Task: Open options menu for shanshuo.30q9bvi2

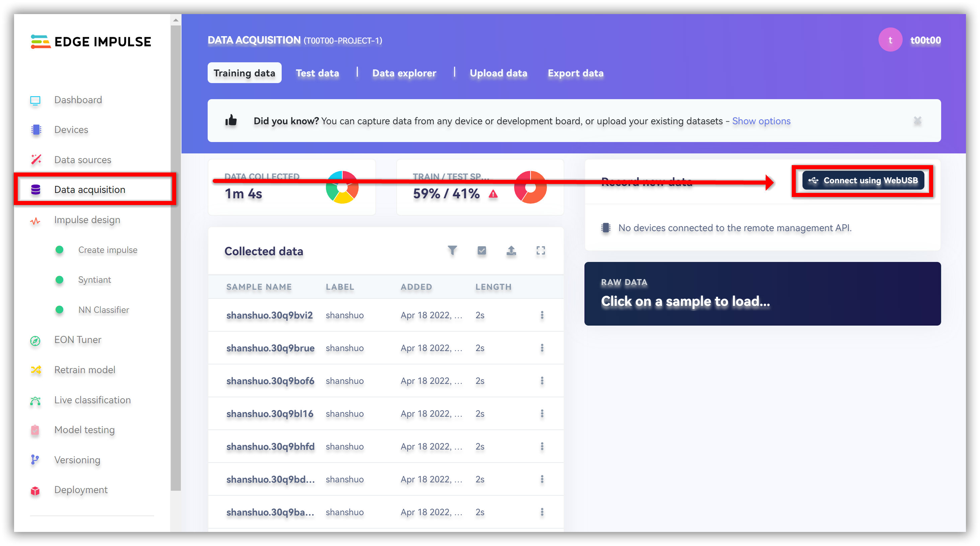Action: click(x=542, y=315)
